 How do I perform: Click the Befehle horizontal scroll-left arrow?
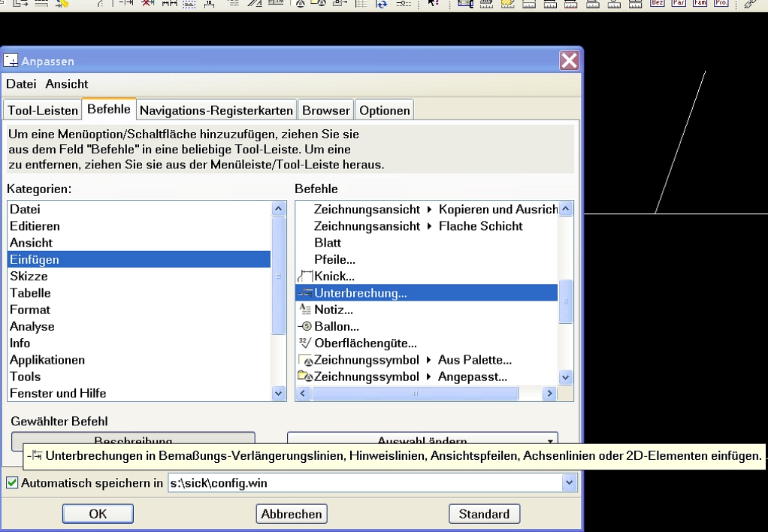tap(303, 393)
